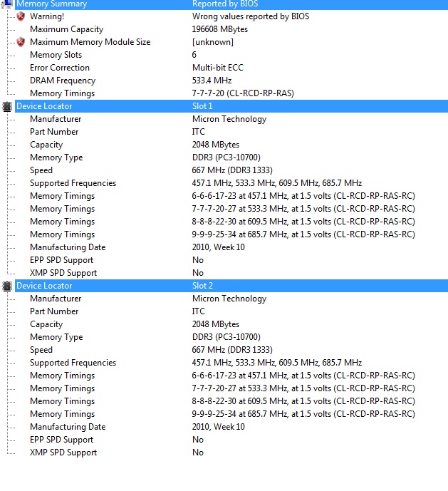The height and width of the screenshot is (491, 448).
Task: Click the Slot 1 memory chip icon
Action: [x=7, y=106]
